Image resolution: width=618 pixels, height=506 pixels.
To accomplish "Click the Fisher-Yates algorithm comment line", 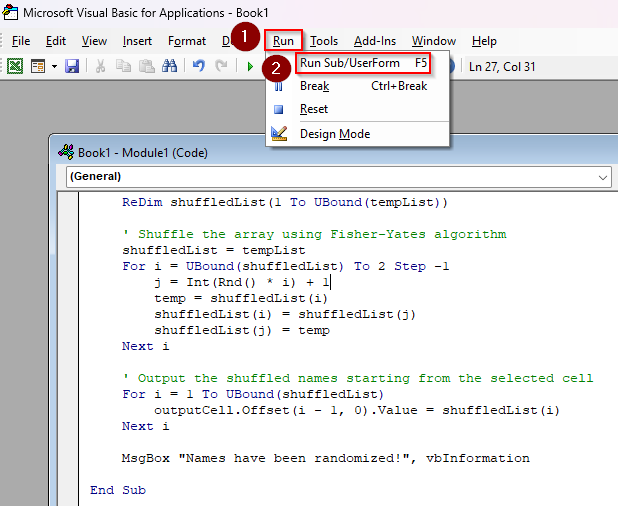I will click(314, 234).
